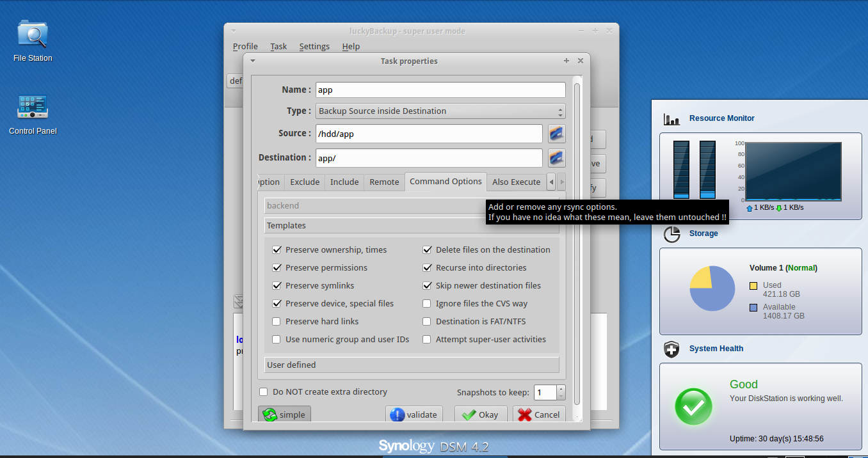Click the validate button
The width and height of the screenshot is (868, 458).
(414, 415)
